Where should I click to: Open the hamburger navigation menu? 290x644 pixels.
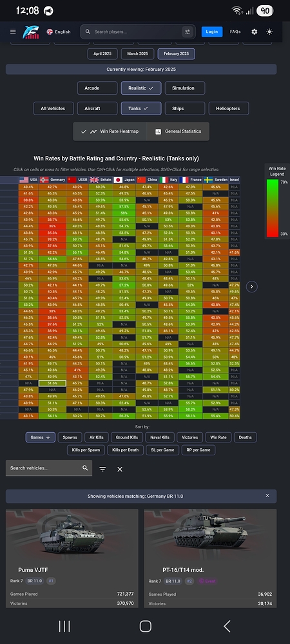13,32
